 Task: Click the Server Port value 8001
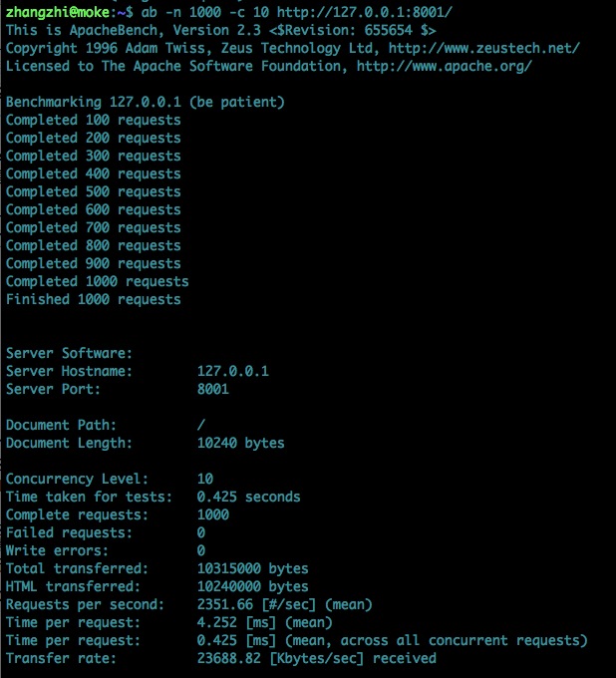tap(213, 389)
